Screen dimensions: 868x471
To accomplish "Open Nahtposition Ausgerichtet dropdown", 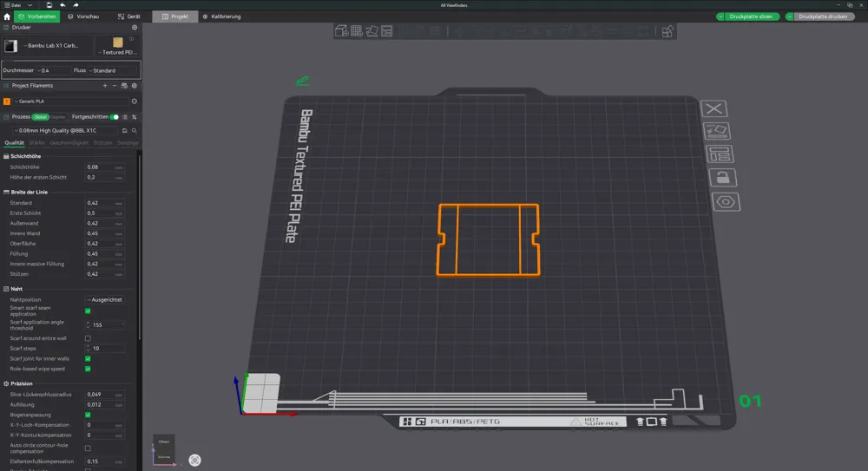I will [105, 299].
